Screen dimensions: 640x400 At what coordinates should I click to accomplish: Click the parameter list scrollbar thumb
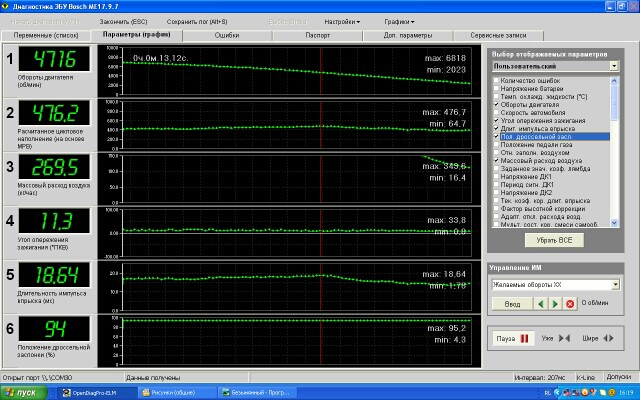(614, 103)
